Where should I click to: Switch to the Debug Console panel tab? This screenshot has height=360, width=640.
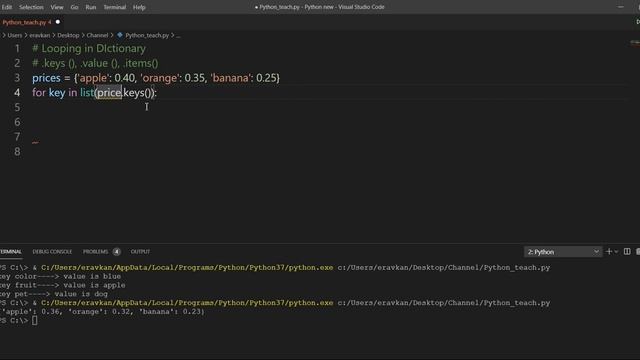pyautogui.click(x=52, y=252)
